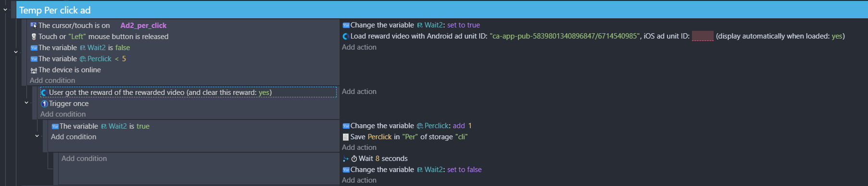Click the device is online network icon
The height and width of the screenshot is (186, 868).
pyautogui.click(x=34, y=70)
